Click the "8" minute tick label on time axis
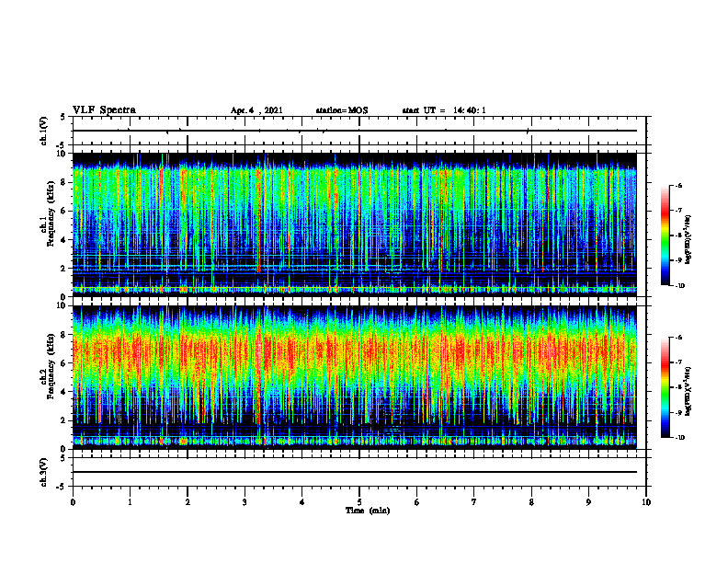Screen dimensions: 728x563 pos(531,502)
